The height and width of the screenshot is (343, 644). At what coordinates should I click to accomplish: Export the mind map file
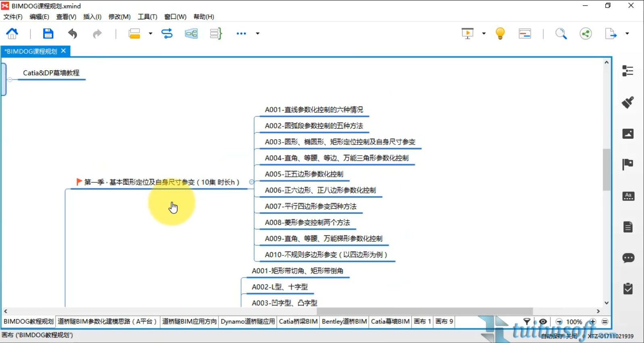pos(611,33)
